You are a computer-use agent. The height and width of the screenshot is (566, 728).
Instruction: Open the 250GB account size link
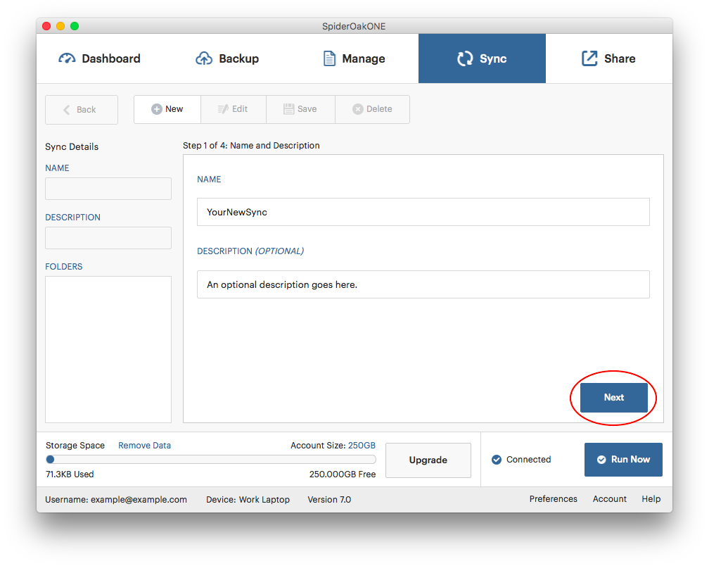(362, 446)
